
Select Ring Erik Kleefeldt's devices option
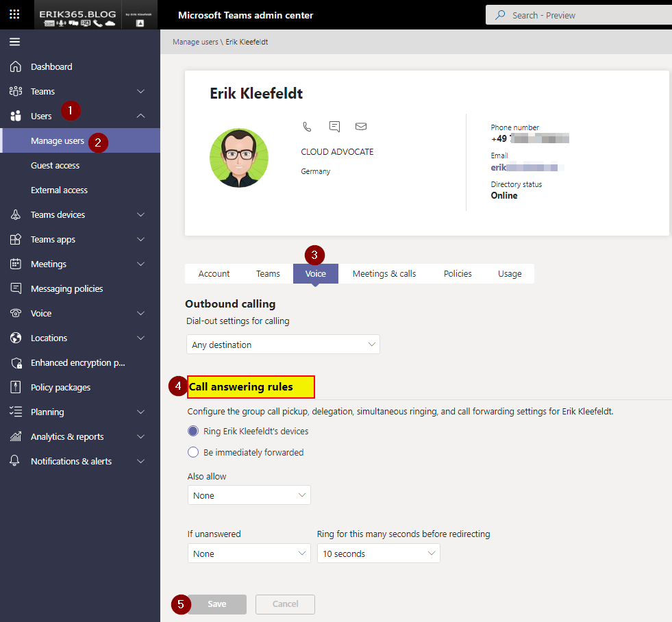193,432
